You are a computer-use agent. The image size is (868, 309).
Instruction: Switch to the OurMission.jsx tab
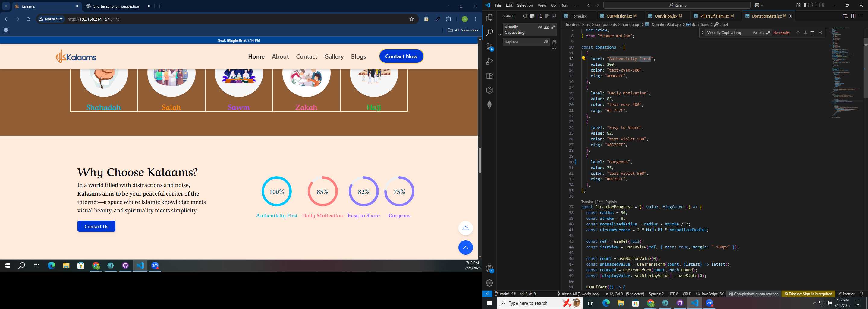[621, 16]
